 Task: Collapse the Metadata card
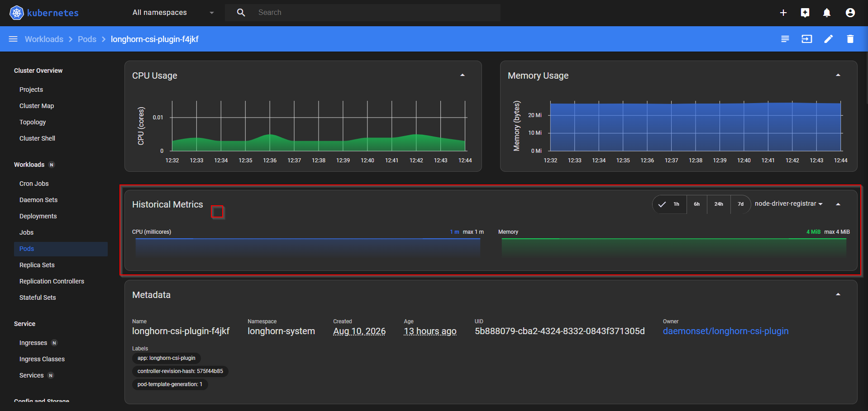pyautogui.click(x=838, y=294)
